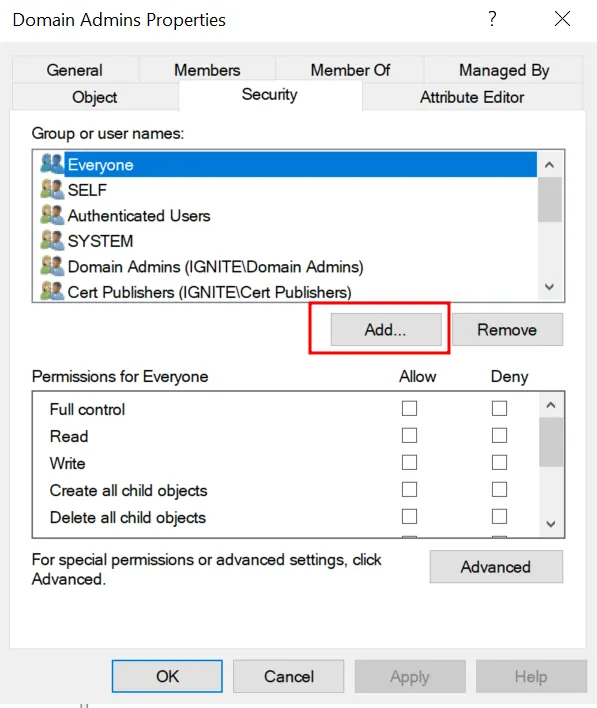Viewport: 597px width, 708px height.
Task: Click the SELF principal icon
Action: click(52, 190)
